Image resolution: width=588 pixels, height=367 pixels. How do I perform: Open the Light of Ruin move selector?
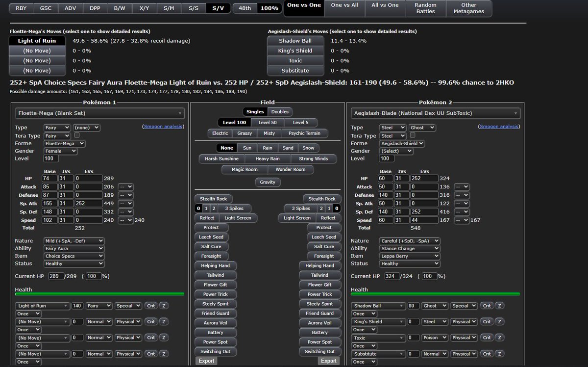point(43,306)
